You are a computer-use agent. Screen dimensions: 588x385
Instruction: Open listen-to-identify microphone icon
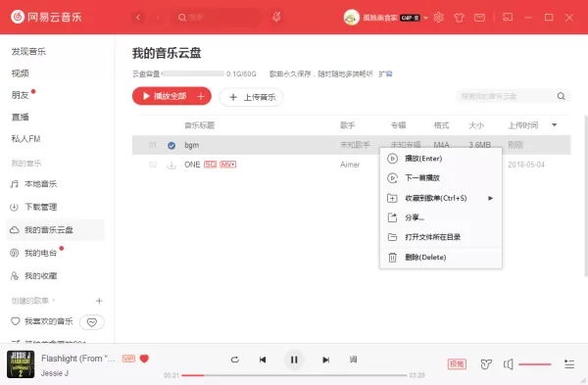[276, 17]
